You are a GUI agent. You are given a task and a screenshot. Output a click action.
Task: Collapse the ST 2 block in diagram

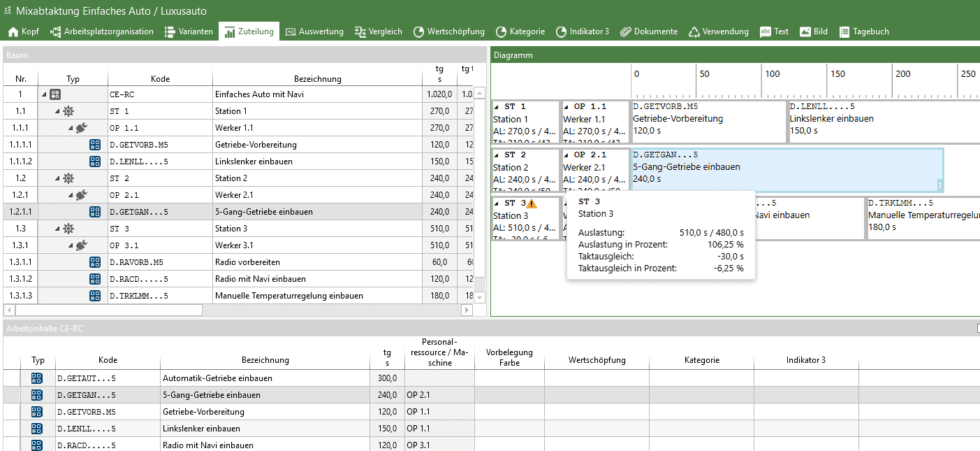pyautogui.click(x=497, y=155)
